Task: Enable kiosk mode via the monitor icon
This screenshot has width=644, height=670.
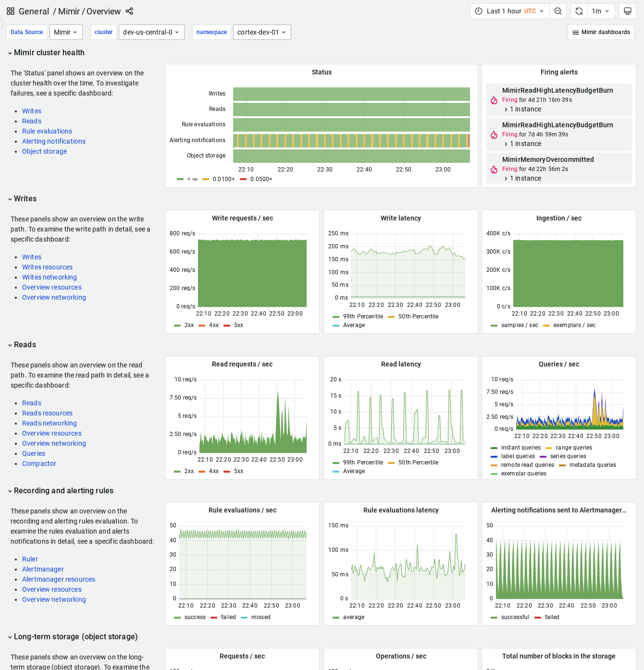Action: pyautogui.click(x=627, y=11)
